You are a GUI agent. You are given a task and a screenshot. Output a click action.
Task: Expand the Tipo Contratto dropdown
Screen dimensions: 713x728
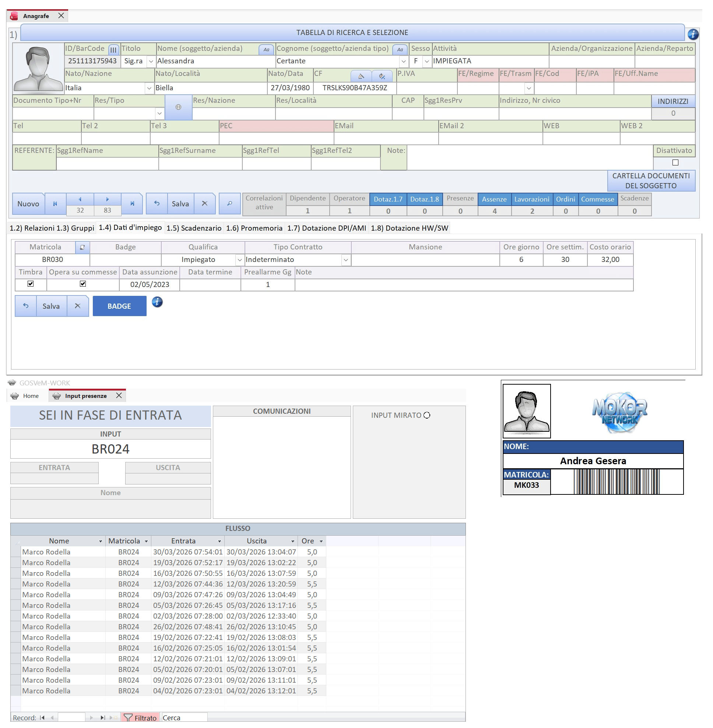click(x=346, y=260)
